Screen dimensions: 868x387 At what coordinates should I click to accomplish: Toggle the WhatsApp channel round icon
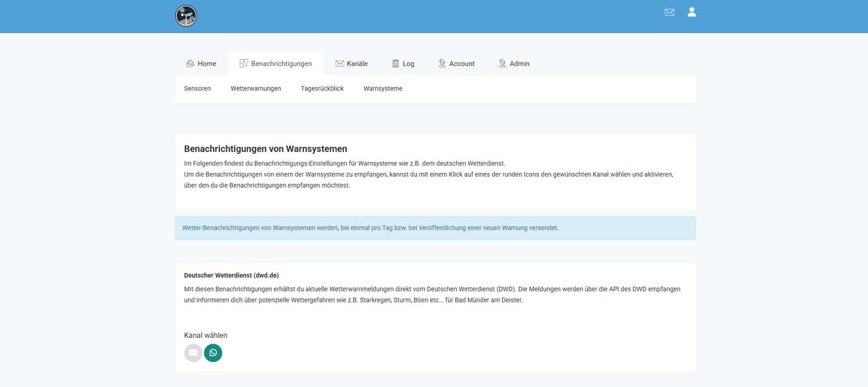pyautogui.click(x=213, y=353)
